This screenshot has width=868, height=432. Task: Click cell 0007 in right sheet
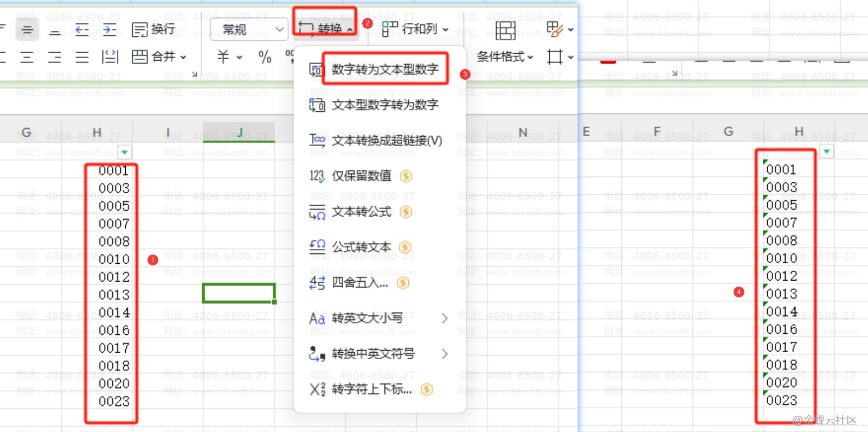click(x=799, y=223)
